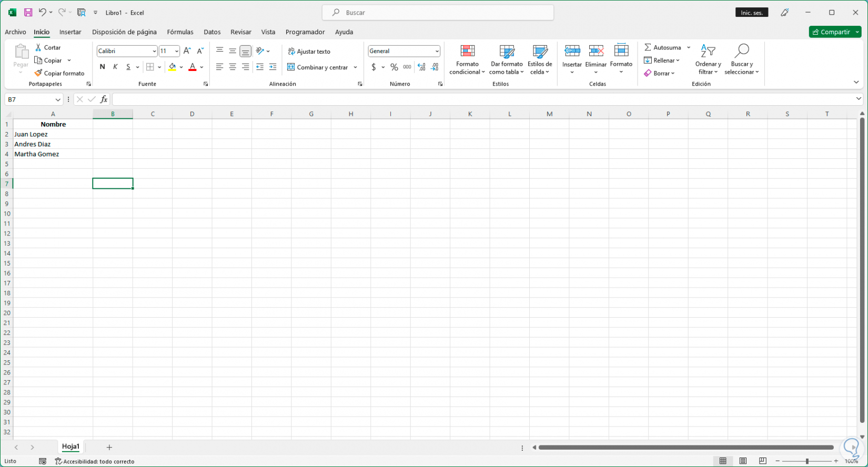Click the Autosuma button
Screen dimensions: 868x467
tap(663, 47)
